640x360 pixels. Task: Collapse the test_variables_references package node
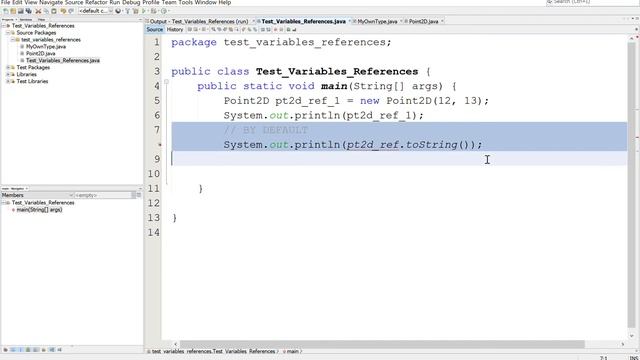pyautogui.click(x=13, y=40)
